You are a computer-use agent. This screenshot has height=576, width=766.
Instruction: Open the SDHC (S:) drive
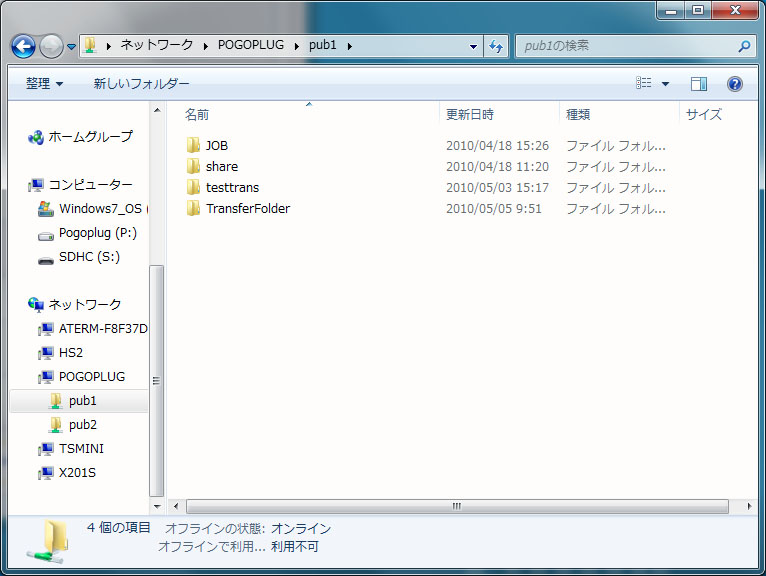point(89,257)
